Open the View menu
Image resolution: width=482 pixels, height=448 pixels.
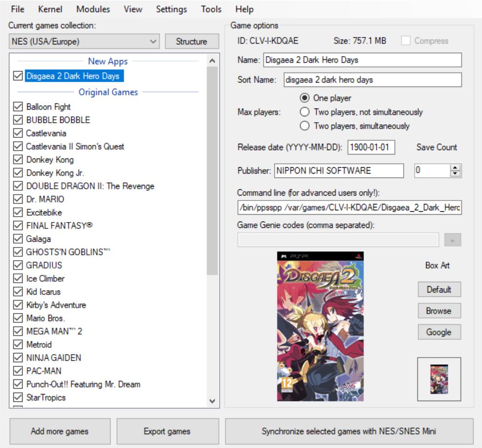click(133, 9)
